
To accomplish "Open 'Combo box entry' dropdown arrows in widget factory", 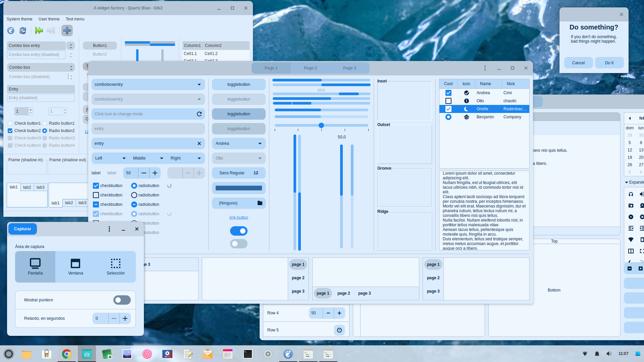I will [70, 46].
